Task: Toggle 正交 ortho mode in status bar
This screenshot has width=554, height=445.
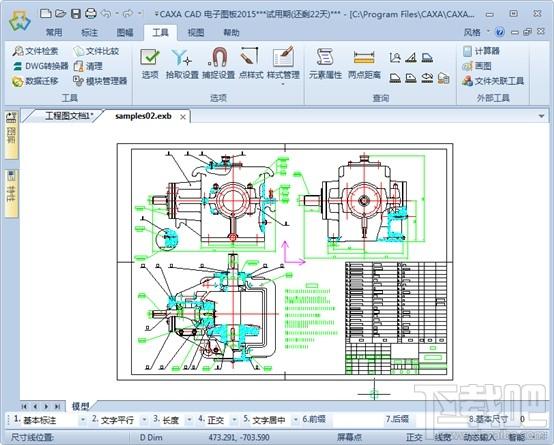Action: coord(414,437)
